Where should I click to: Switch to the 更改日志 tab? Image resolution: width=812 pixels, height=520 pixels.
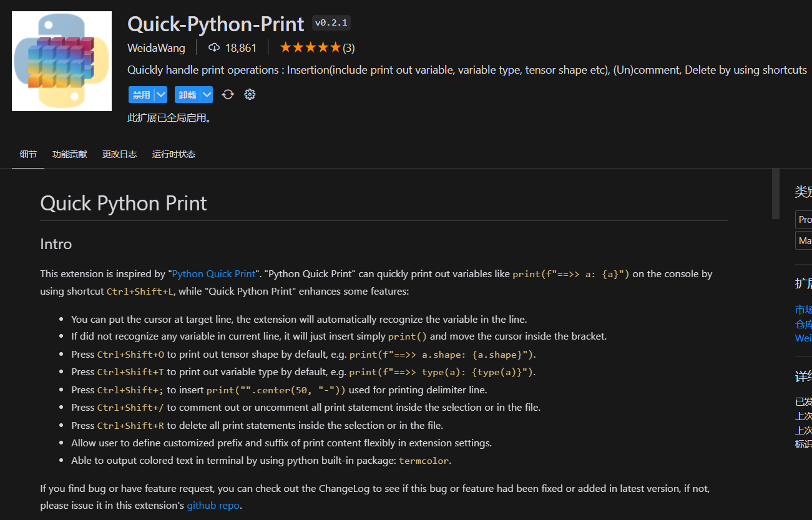[x=120, y=154]
